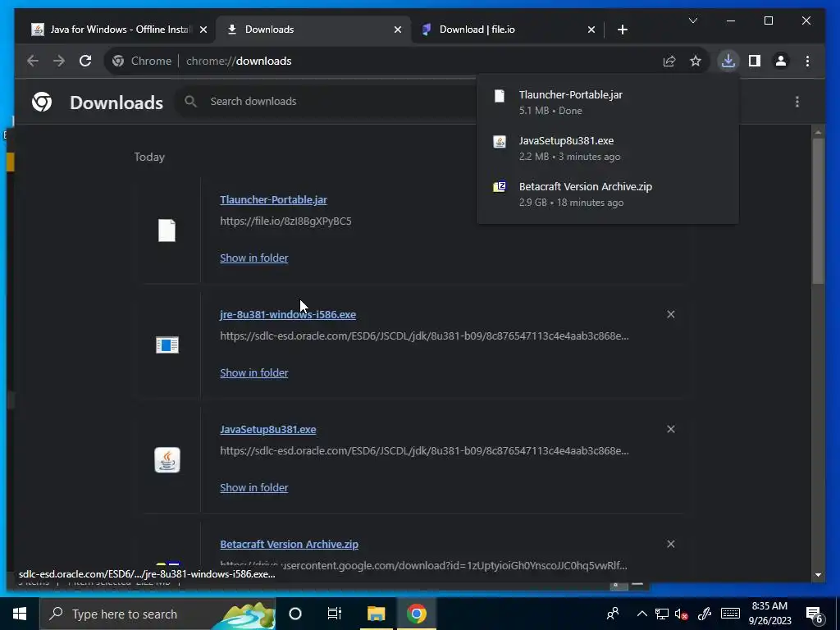Reload the Downloads page

(x=85, y=61)
